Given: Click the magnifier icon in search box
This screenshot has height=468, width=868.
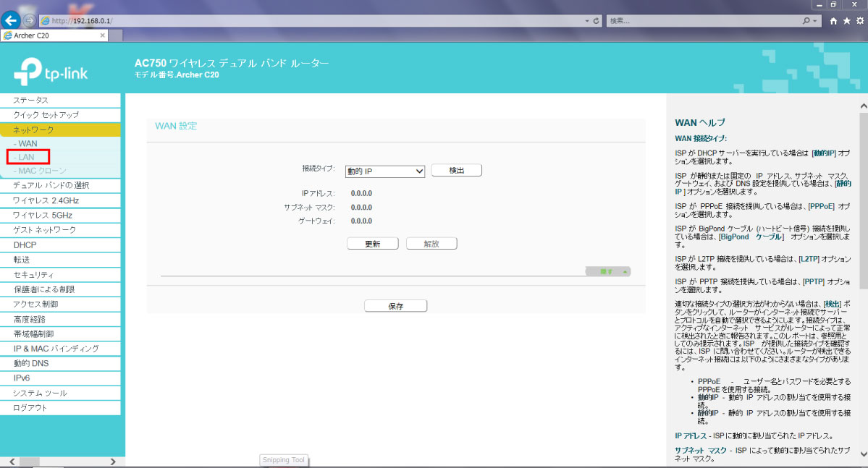Looking at the screenshot, I should (x=806, y=21).
